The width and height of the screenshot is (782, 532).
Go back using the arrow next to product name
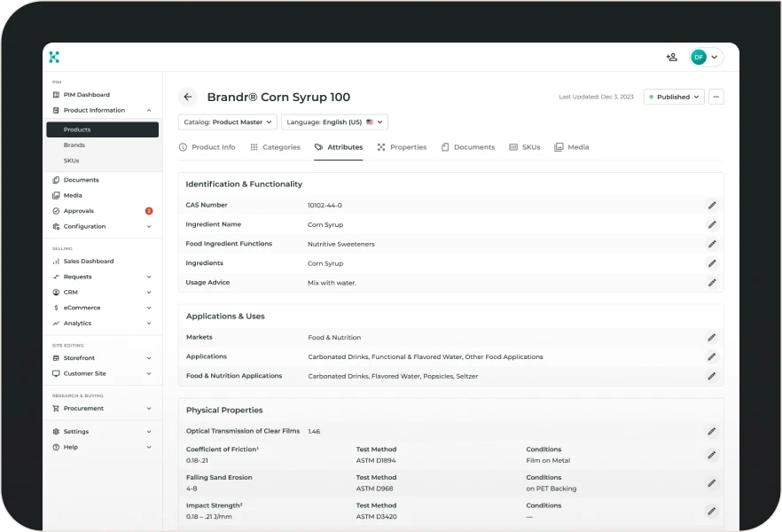click(187, 97)
